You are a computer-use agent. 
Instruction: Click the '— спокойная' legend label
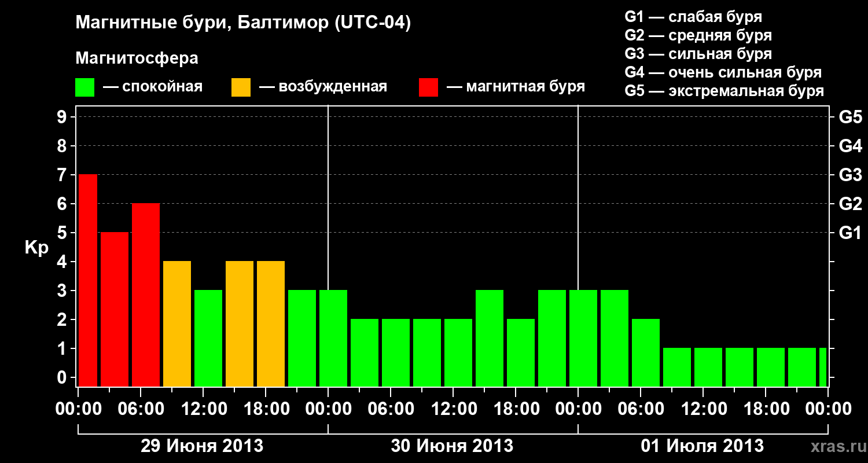153,87
